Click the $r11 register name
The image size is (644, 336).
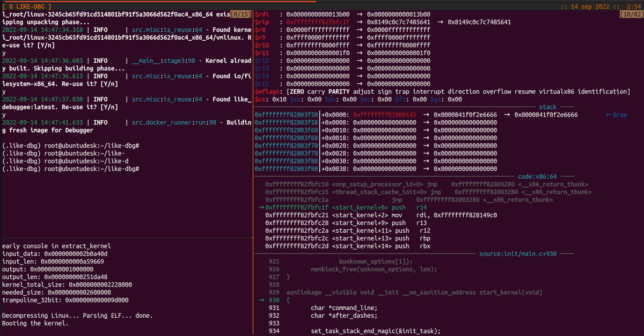262,53
